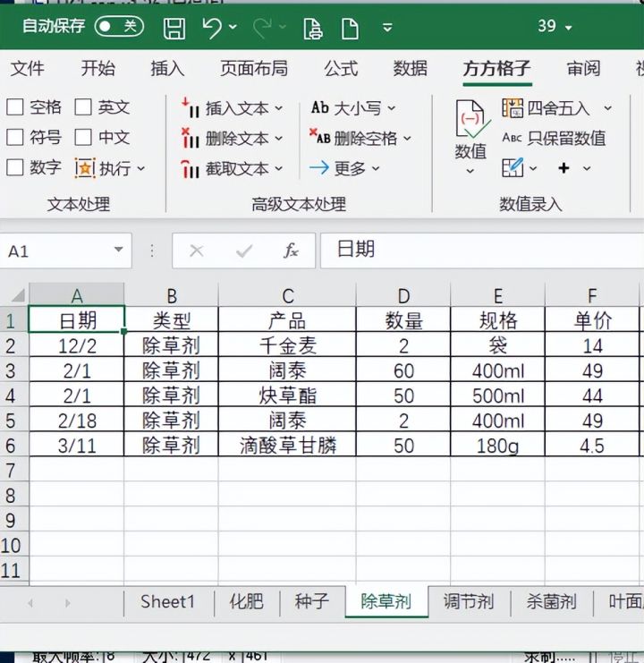The image size is (644, 663).
Task: Select column C header
Action: 287,294
